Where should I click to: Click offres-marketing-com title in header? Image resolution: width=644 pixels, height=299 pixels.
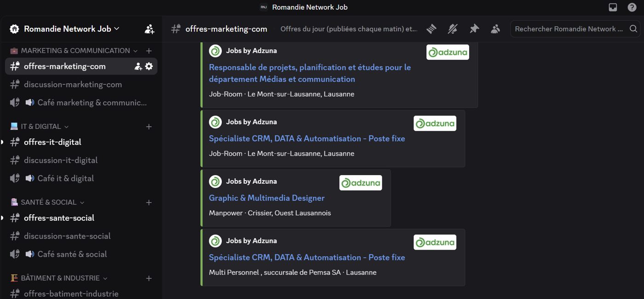(226, 29)
